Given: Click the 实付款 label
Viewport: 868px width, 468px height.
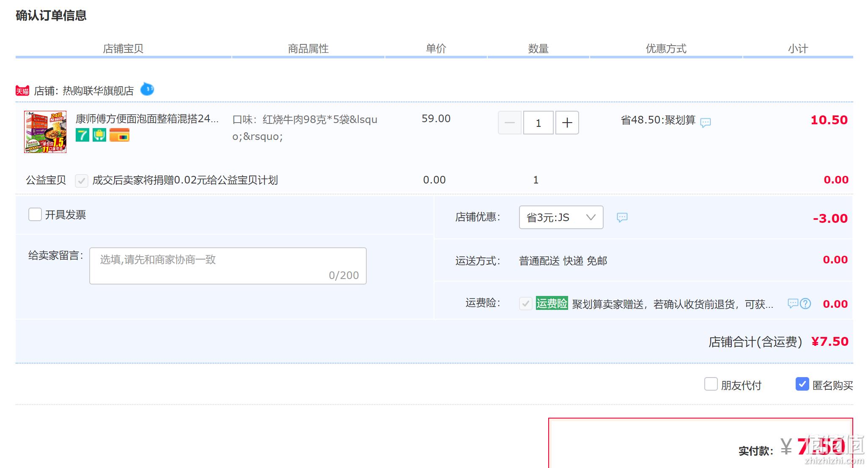Looking at the screenshot, I should click(756, 451).
